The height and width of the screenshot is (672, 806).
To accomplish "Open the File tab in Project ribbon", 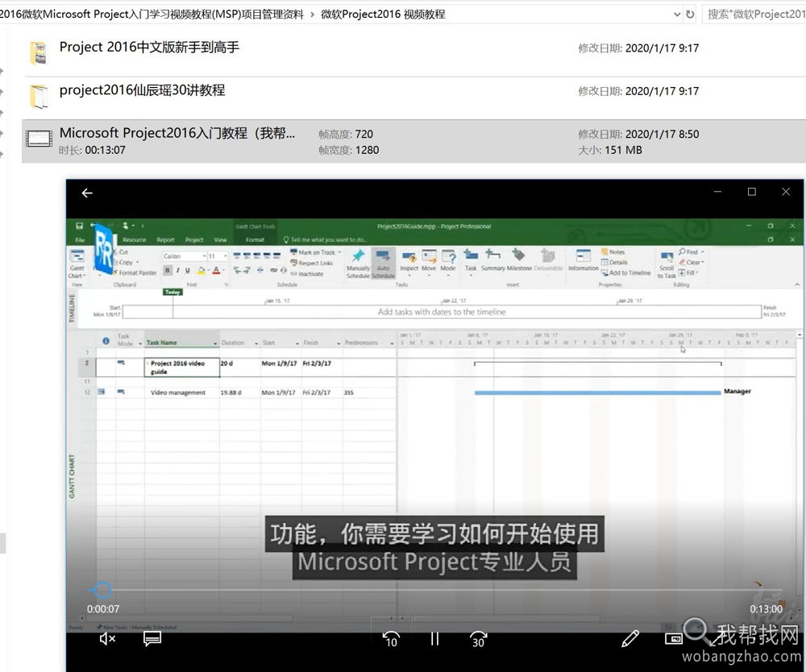I will coord(80,240).
